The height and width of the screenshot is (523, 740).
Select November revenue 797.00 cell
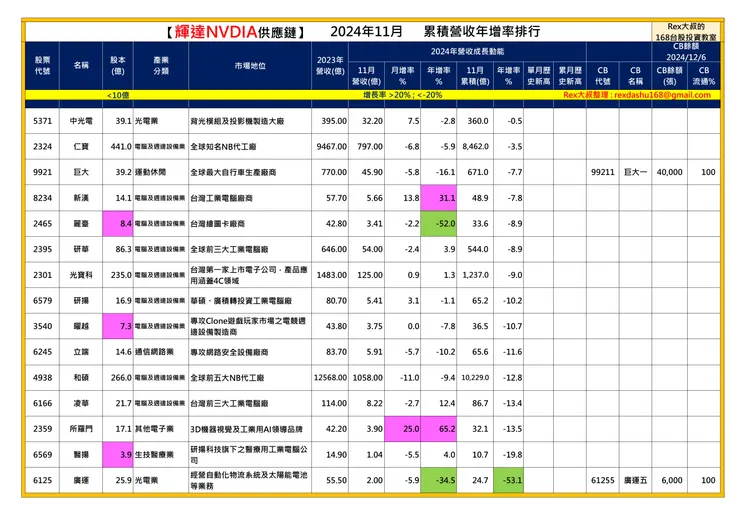coord(367,146)
